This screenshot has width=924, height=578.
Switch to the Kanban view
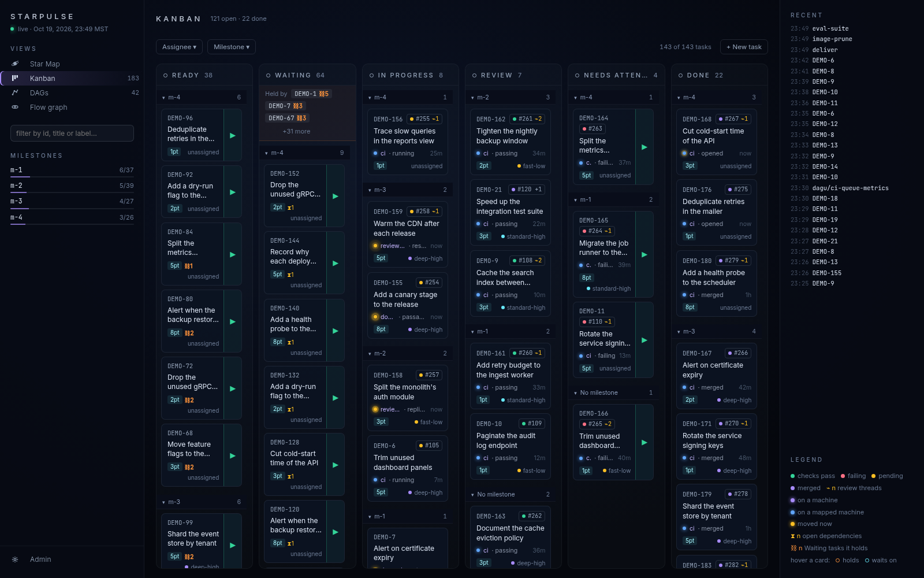(72, 79)
